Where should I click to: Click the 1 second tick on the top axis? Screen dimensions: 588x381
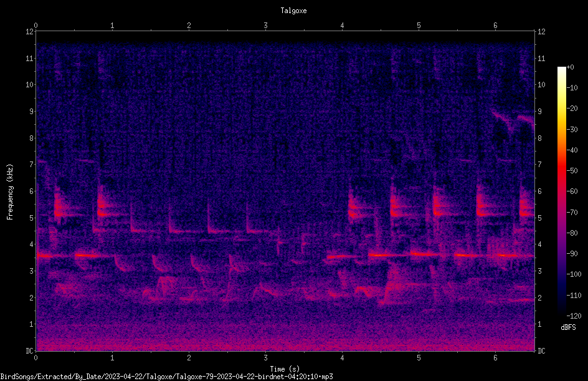[112, 26]
